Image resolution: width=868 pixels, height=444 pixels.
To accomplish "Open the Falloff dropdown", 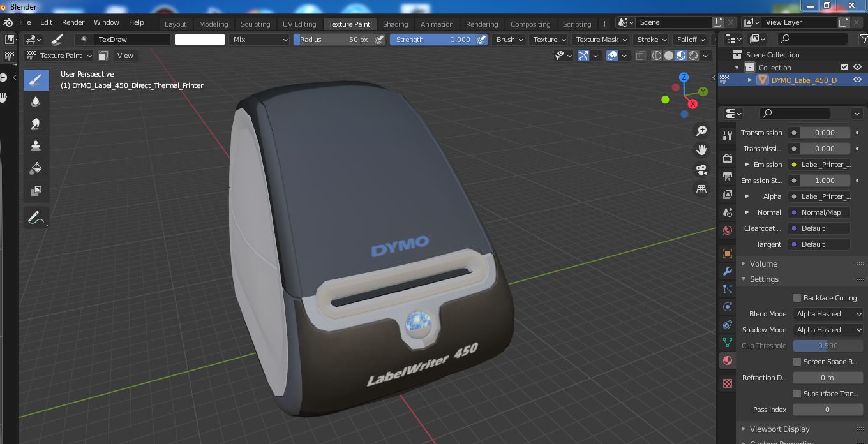I will 691,40.
